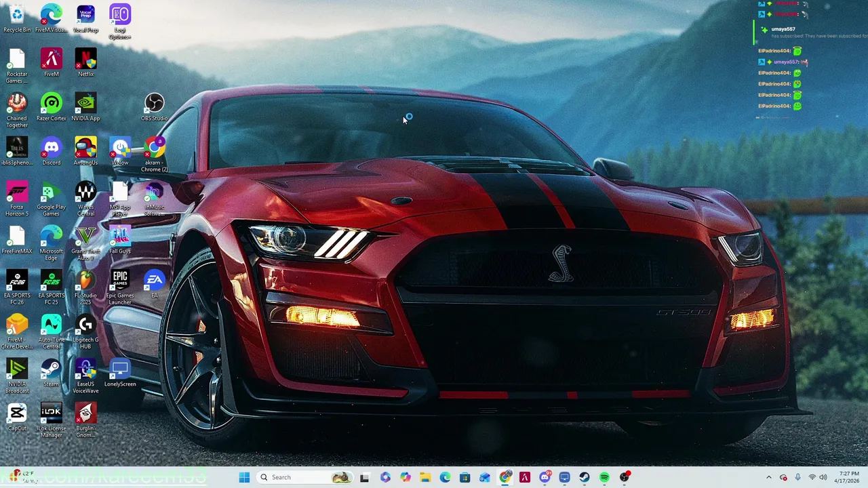The width and height of the screenshot is (868, 488).
Task: Open Task View on the taskbar
Action: pos(364,477)
